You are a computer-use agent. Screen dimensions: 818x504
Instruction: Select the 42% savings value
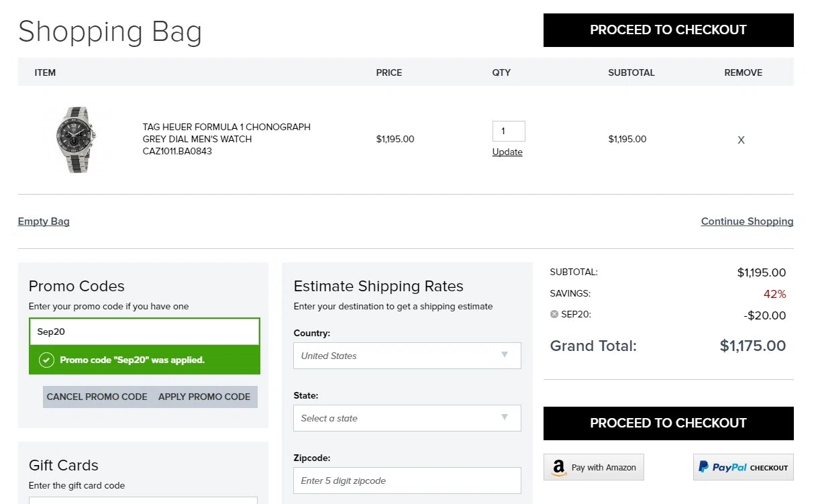[775, 294]
